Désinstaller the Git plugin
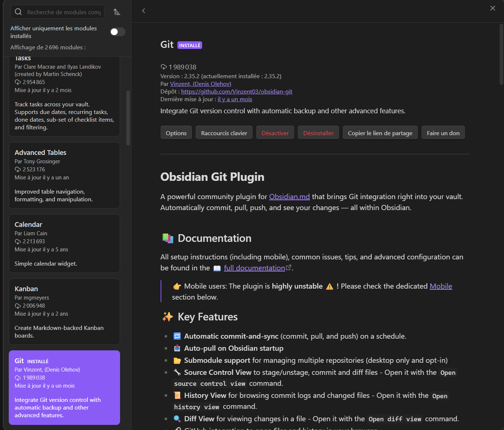504x430 pixels. pyautogui.click(x=318, y=133)
